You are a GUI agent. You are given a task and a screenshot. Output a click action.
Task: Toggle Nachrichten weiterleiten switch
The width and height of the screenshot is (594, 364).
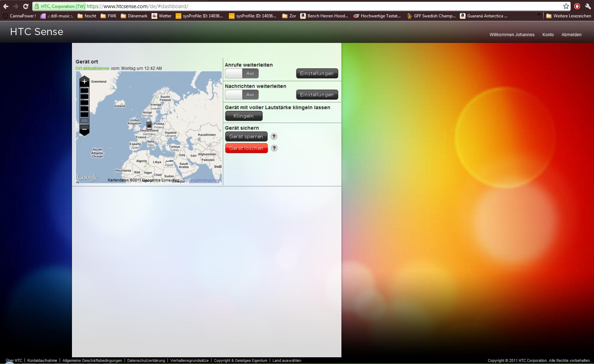242,95
